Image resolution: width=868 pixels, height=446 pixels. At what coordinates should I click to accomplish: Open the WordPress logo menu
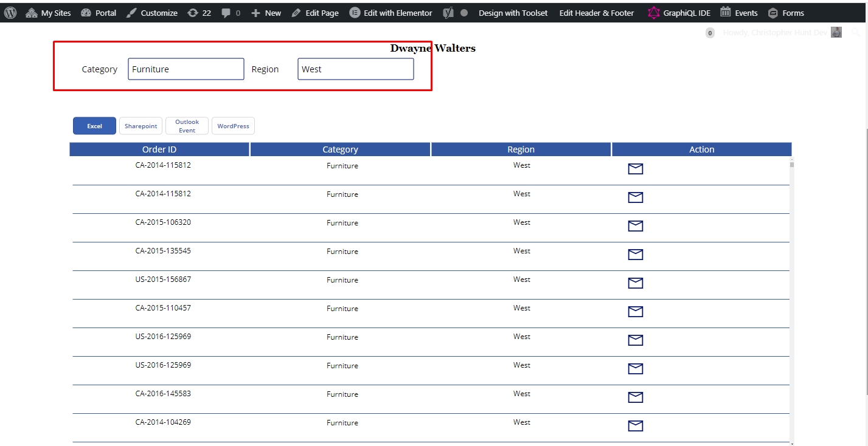(x=10, y=13)
